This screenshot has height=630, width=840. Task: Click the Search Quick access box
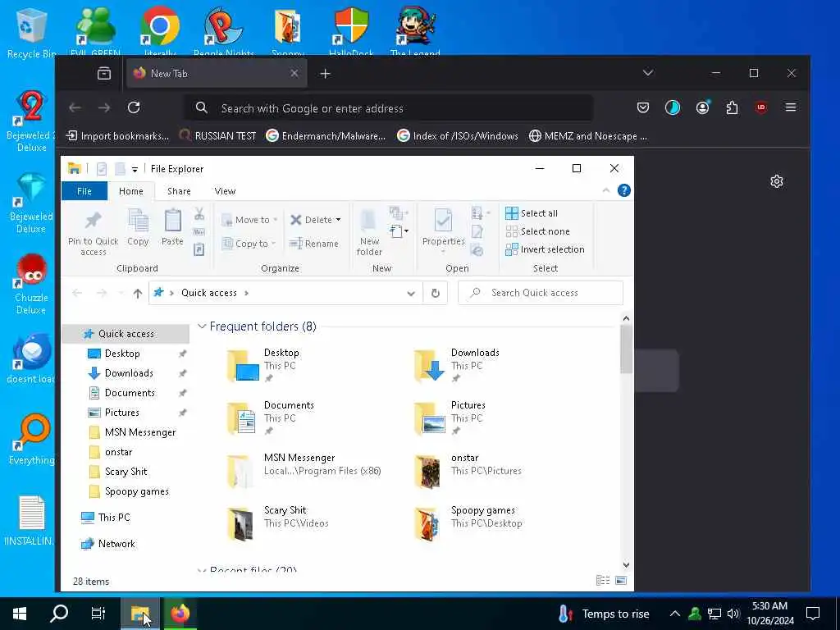pos(541,293)
